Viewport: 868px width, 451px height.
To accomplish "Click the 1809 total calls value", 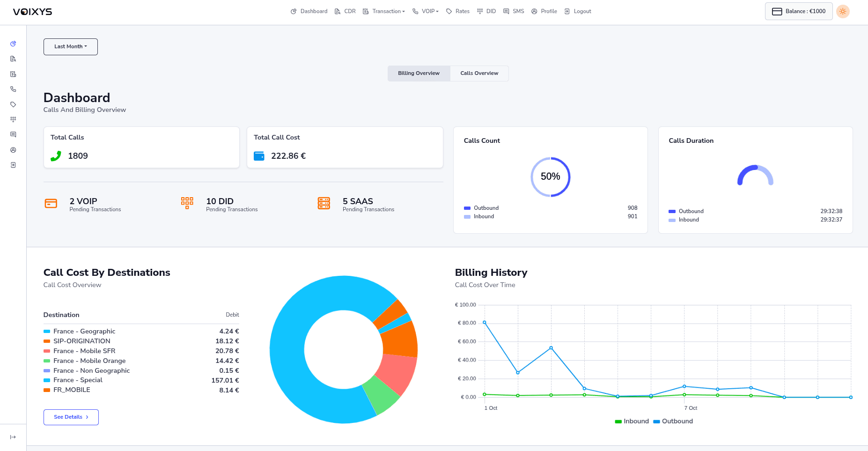I will click(x=78, y=156).
